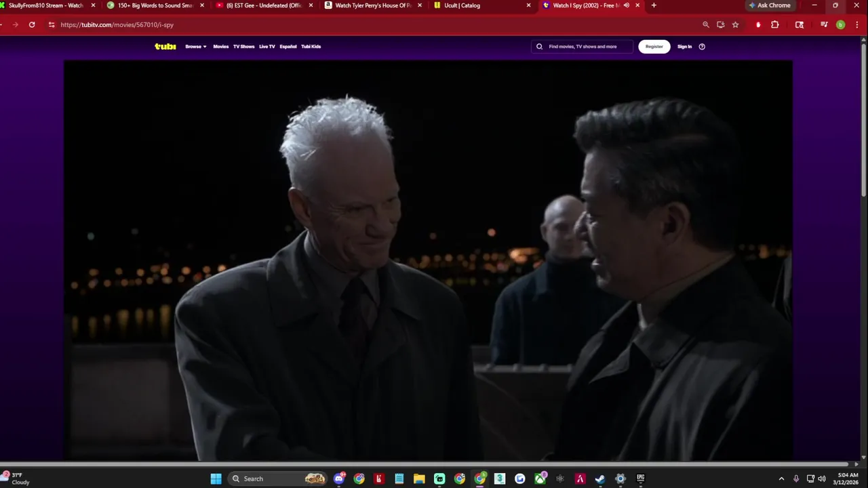This screenshot has height=488, width=868.
Task: Open the Windows Start menu
Action: (x=216, y=479)
